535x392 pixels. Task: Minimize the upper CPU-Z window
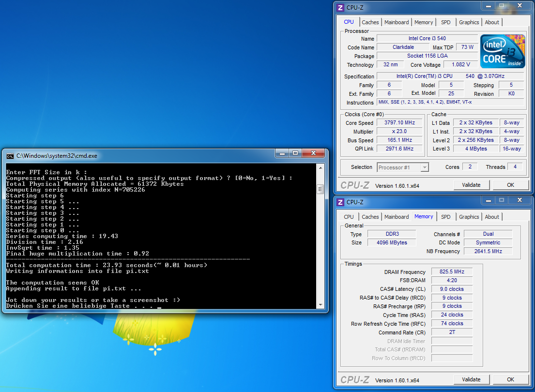tap(488, 6)
